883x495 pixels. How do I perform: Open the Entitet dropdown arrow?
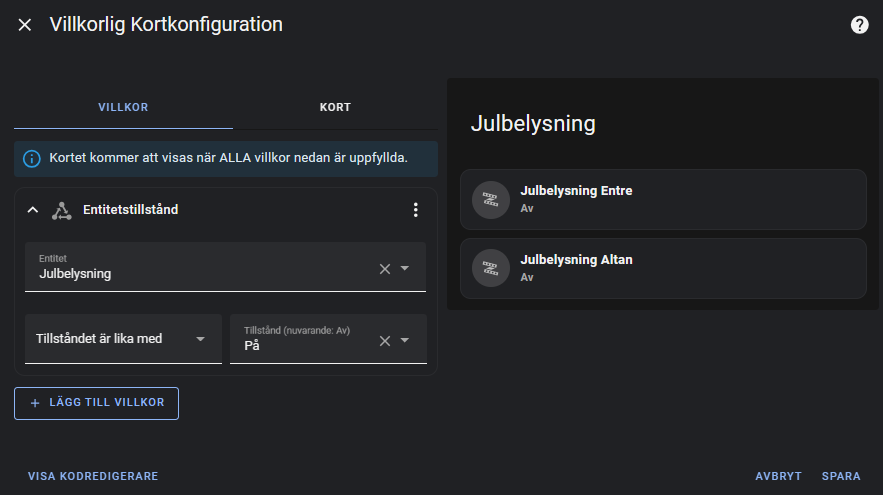point(405,268)
